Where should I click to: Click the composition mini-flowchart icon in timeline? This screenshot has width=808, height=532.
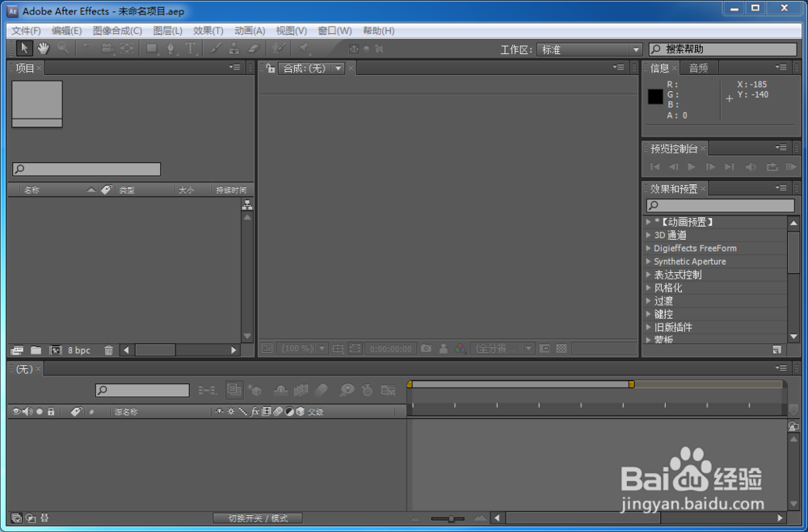coord(207,391)
